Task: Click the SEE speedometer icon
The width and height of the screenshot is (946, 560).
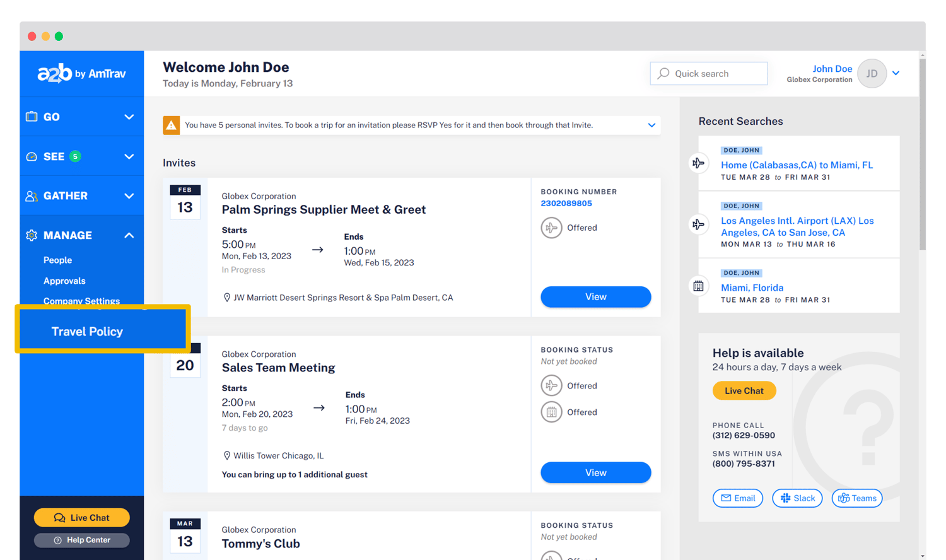Action: 32,156
